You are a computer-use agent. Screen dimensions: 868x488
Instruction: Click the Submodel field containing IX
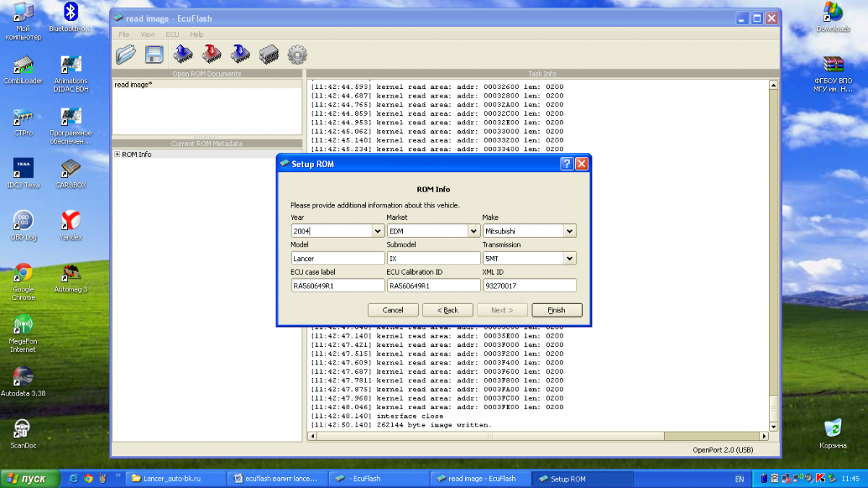click(x=434, y=258)
